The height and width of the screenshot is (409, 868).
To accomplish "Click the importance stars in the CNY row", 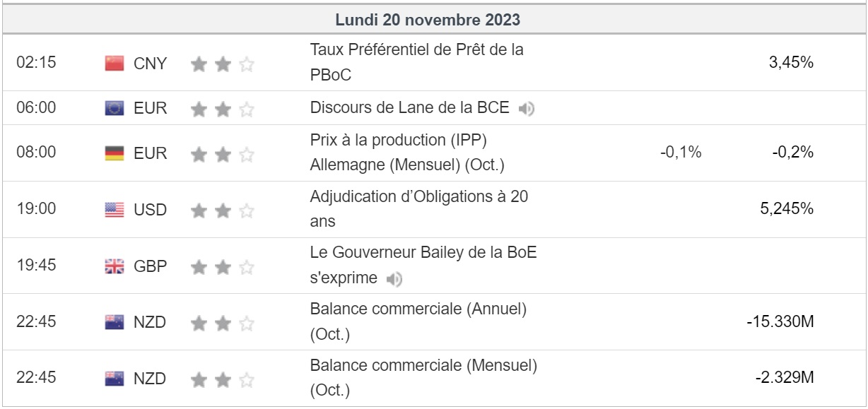I will coord(222,64).
